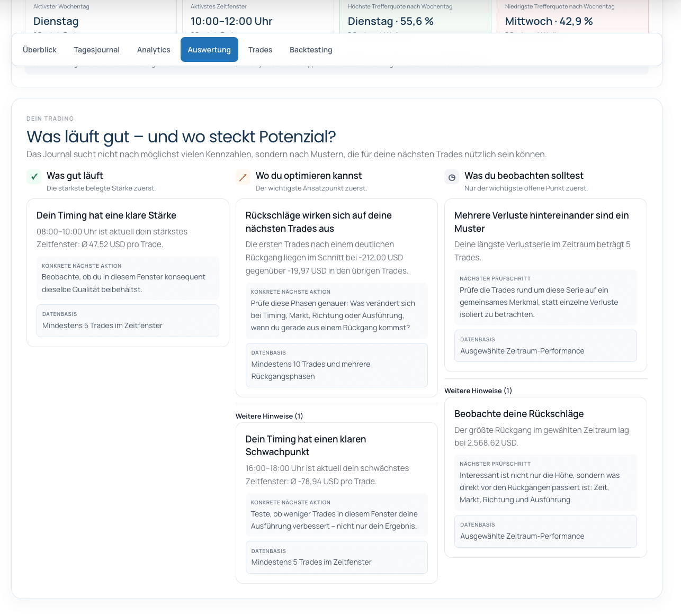Click the '16:00–18:00 Uhr ist aktuell dein schwächstes' description

[327, 475]
